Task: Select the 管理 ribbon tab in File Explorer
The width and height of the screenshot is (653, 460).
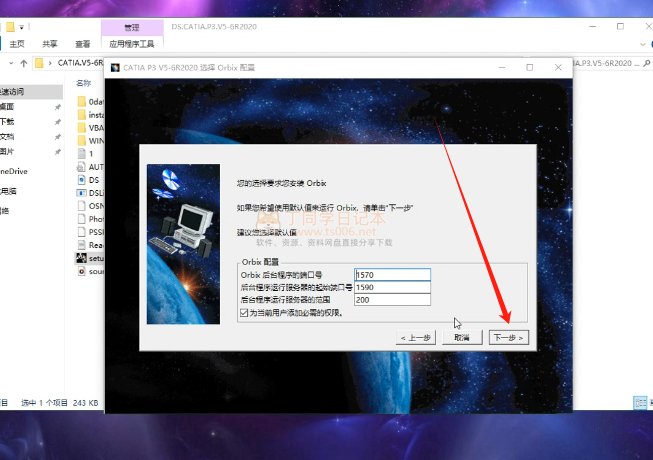Action: (x=132, y=27)
